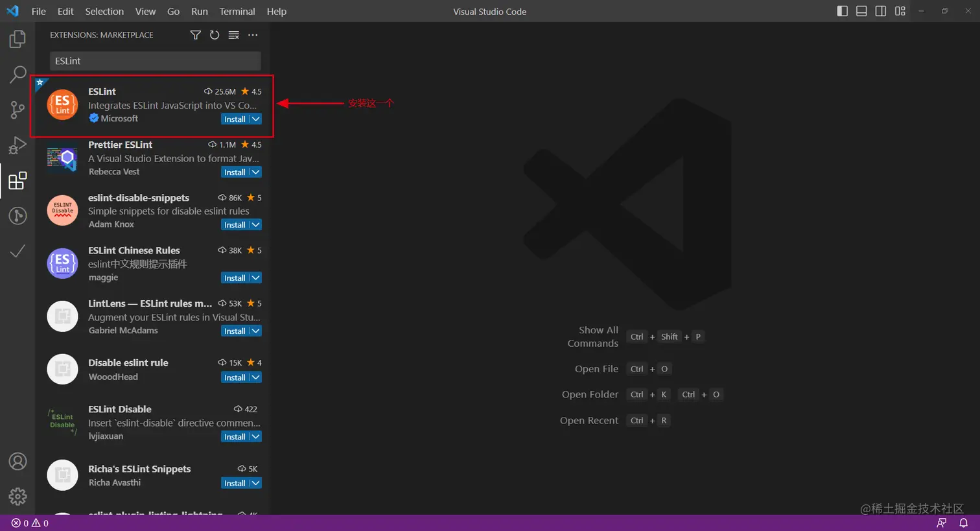The image size is (980, 531).
Task: Open the View menu
Action: point(145,11)
